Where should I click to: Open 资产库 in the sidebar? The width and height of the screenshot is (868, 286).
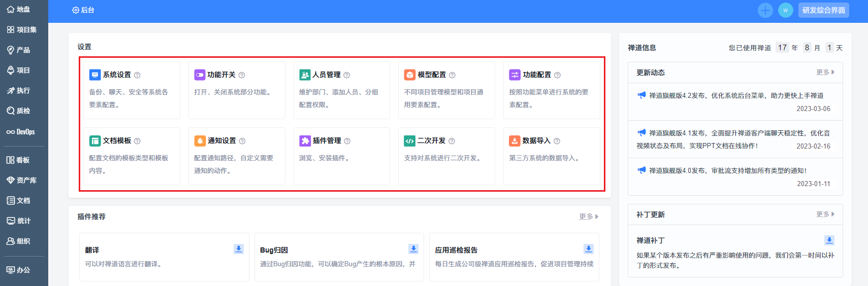21,181
